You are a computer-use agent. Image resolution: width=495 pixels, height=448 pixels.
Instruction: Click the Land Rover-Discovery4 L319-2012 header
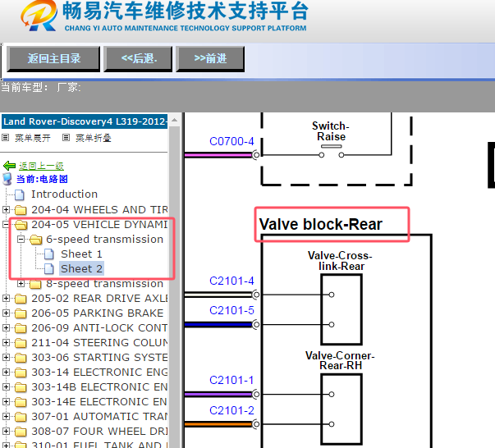[85, 121]
